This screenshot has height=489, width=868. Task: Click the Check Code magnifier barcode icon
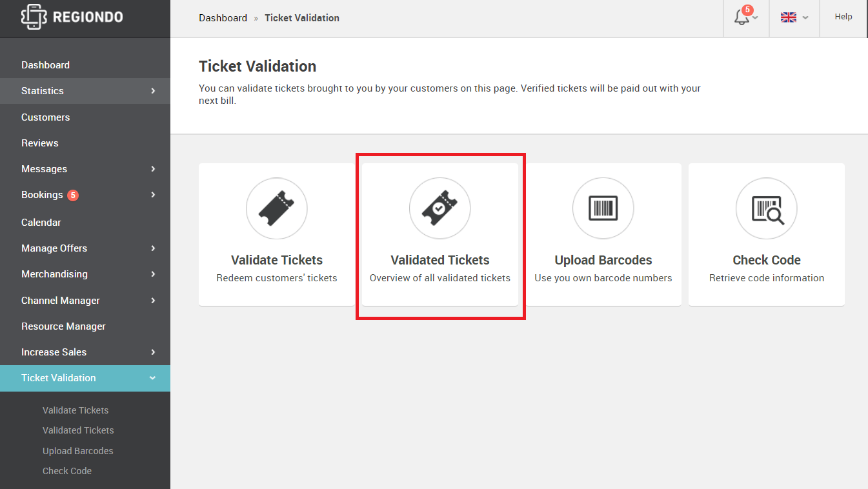(767, 208)
